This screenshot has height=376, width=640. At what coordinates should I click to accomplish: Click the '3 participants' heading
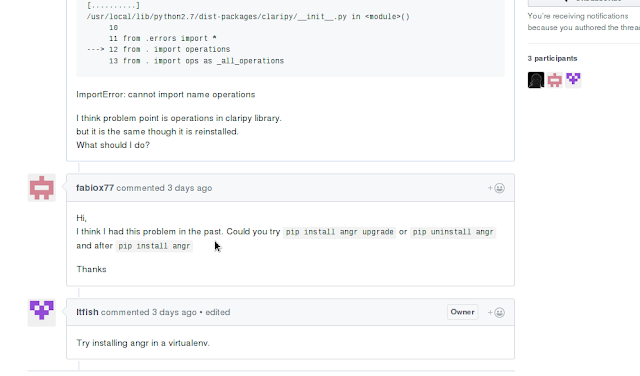point(552,58)
